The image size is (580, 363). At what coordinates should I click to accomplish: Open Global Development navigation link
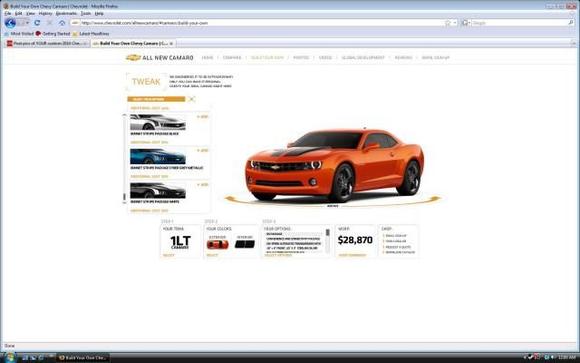click(363, 58)
